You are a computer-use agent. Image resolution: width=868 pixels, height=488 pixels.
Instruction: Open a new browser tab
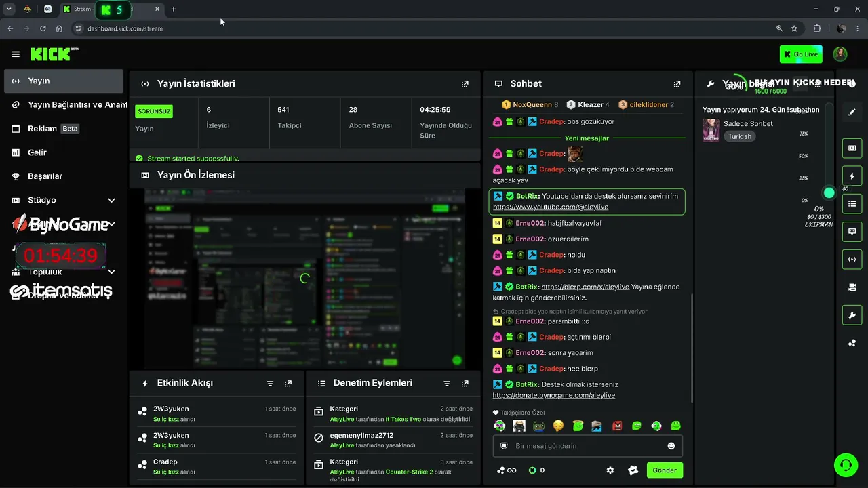point(174,9)
